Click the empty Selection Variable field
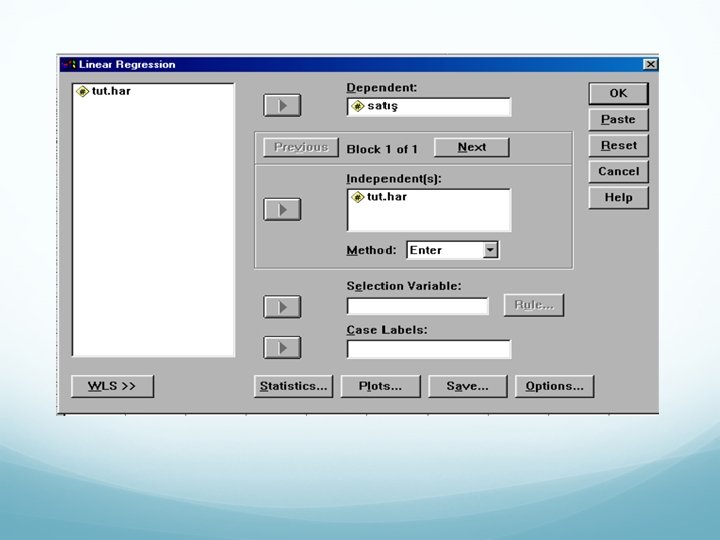 [x=417, y=306]
